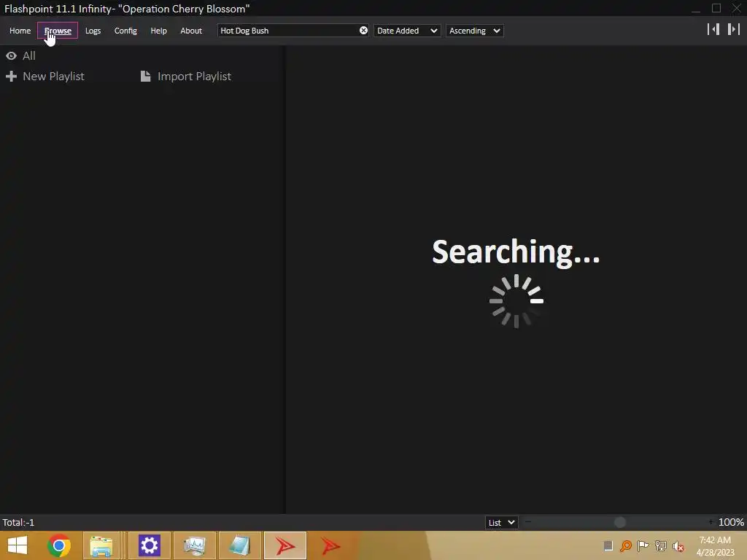747x560 pixels.
Task: Open the Action Center flag icon
Action: 643,545
